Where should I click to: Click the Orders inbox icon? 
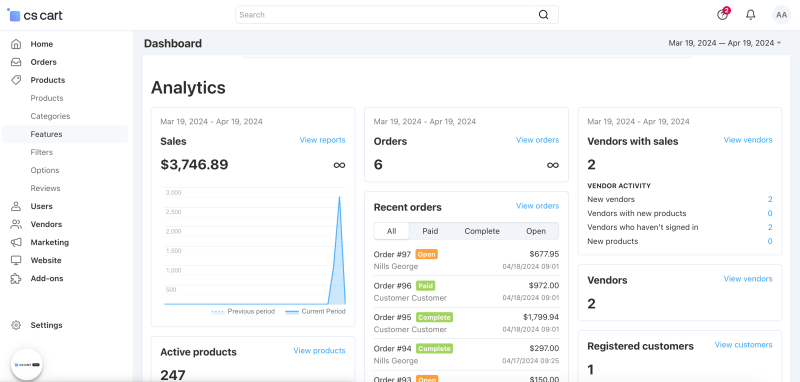click(16, 62)
